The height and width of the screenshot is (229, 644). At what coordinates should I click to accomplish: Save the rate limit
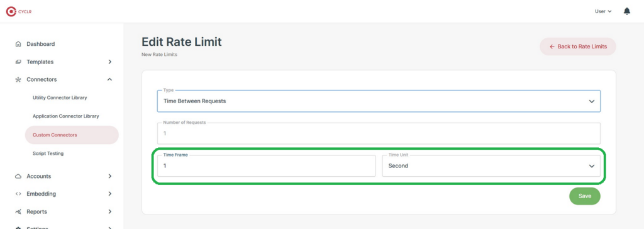click(584, 196)
